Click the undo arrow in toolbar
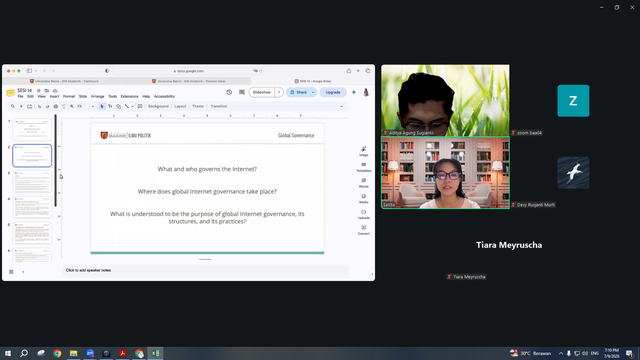 (39, 106)
